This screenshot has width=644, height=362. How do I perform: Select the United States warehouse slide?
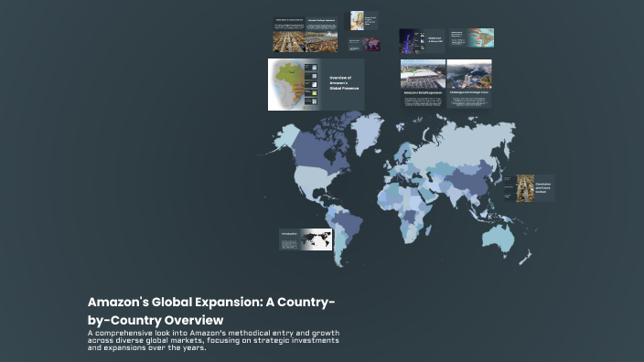(289, 35)
